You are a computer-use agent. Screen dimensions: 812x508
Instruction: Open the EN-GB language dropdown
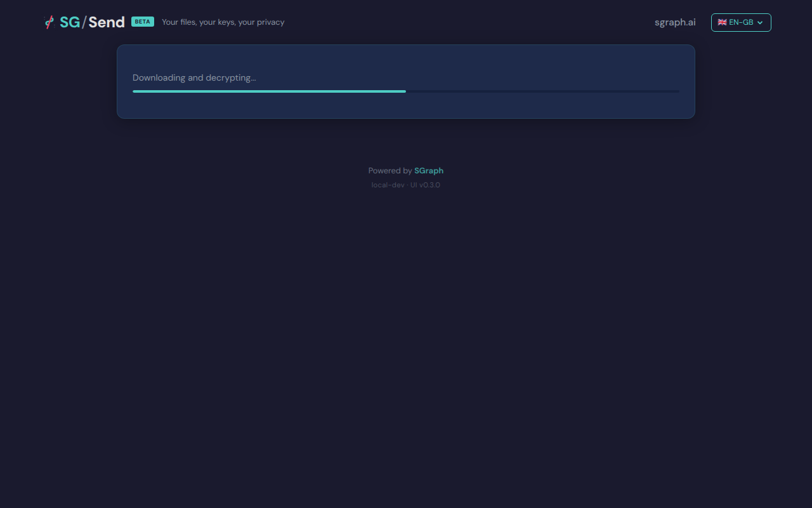coord(740,22)
